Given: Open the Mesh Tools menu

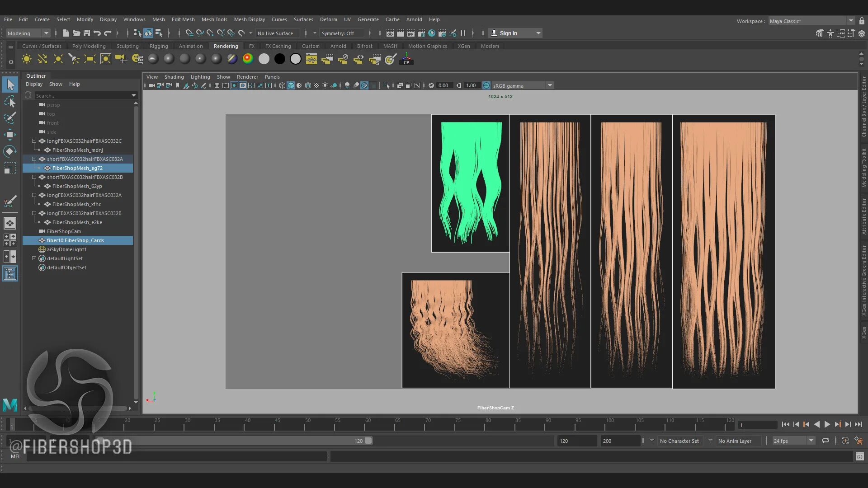Looking at the screenshot, I should 214,19.
